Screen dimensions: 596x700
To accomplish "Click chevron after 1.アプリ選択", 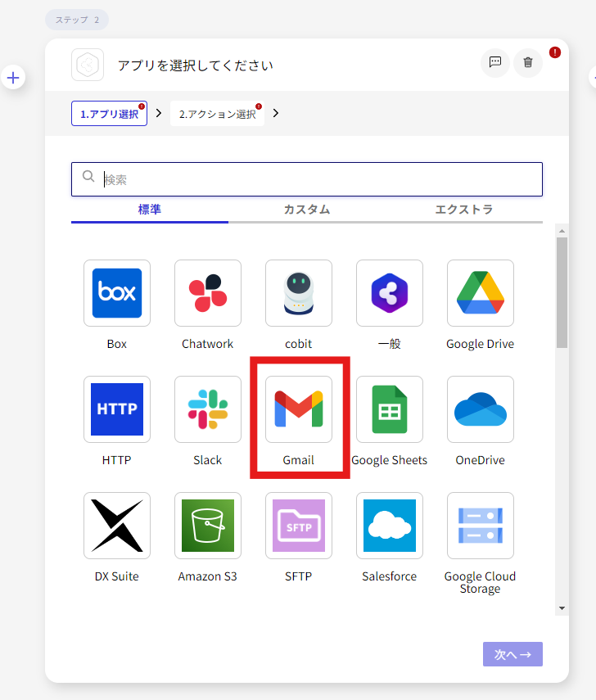I will [159, 113].
